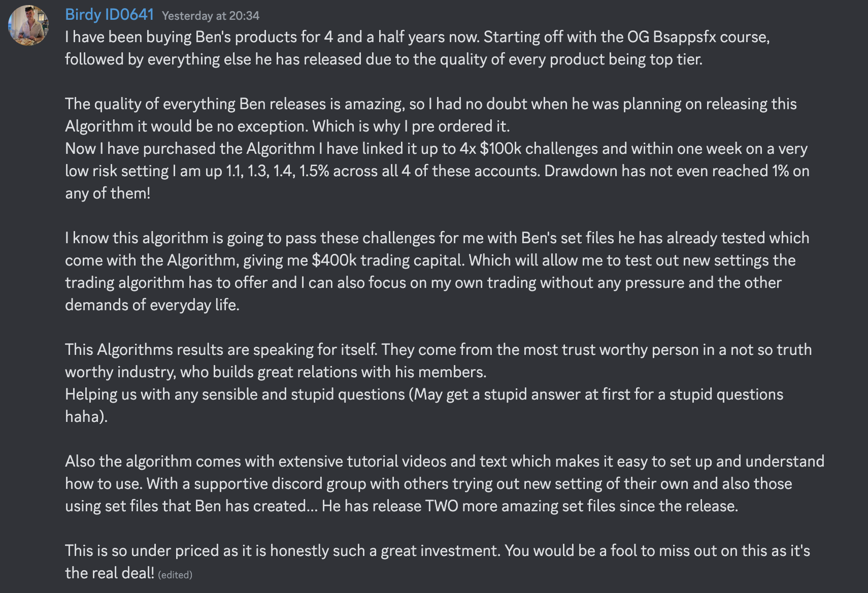The image size is (868, 593).
Task: Click the '(edited)' label on the message
Action: (x=175, y=575)
